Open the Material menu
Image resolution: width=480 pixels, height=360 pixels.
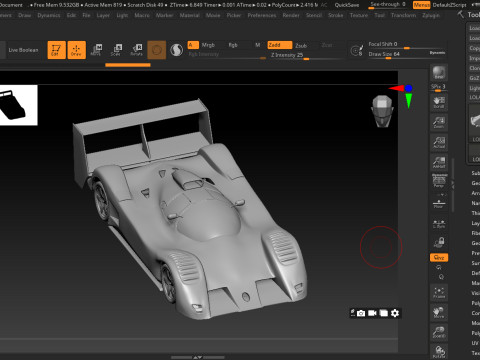pos(189,15)
